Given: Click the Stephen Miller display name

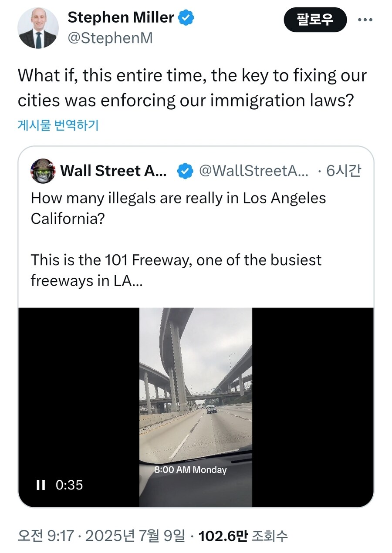Looking at the screenshot, I should coord(121,17).
